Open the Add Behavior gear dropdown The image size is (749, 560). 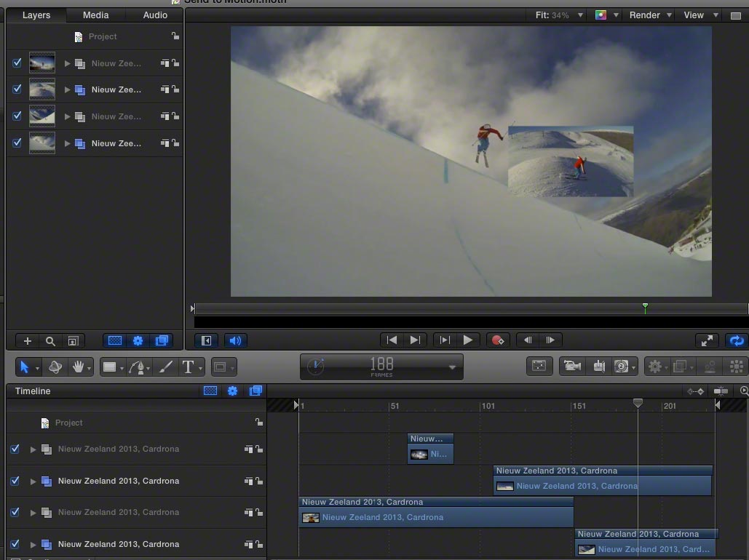click(x=657, y=366)
